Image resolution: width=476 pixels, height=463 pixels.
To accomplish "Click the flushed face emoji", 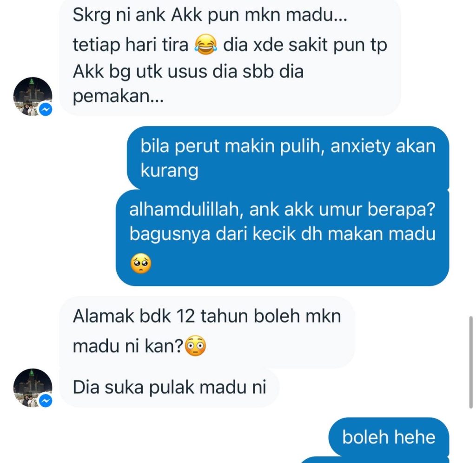I will (x=196, y=346).
